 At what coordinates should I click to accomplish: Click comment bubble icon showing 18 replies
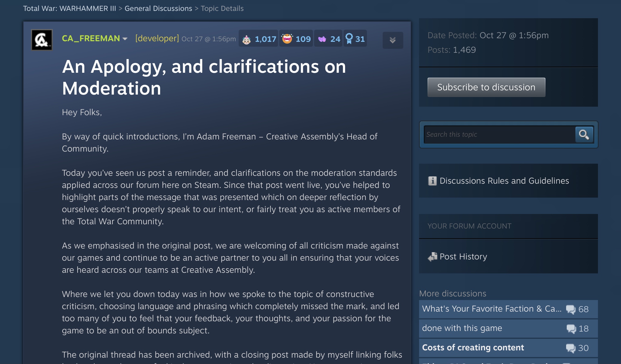click(x=571, y=329)
